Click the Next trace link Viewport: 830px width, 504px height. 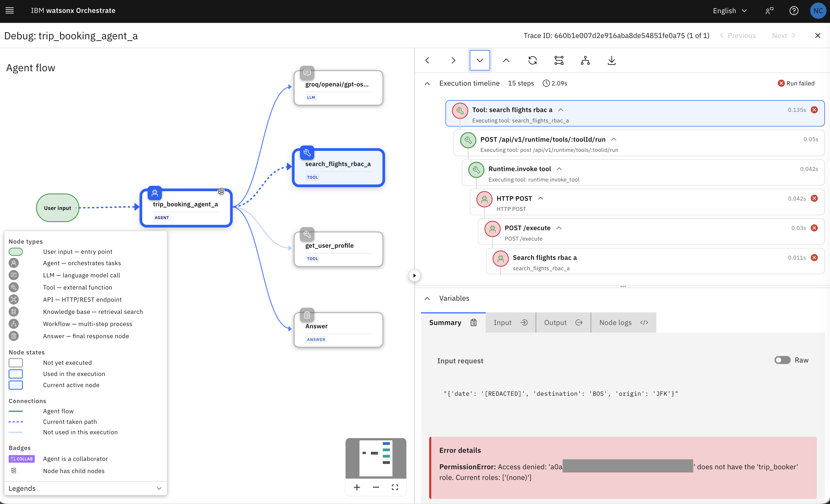pyautogui.click(x=784, y=35)
